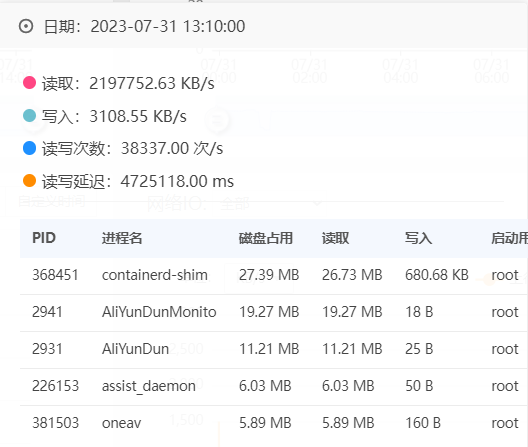Click the 写入 column header

tap(418, 238)
